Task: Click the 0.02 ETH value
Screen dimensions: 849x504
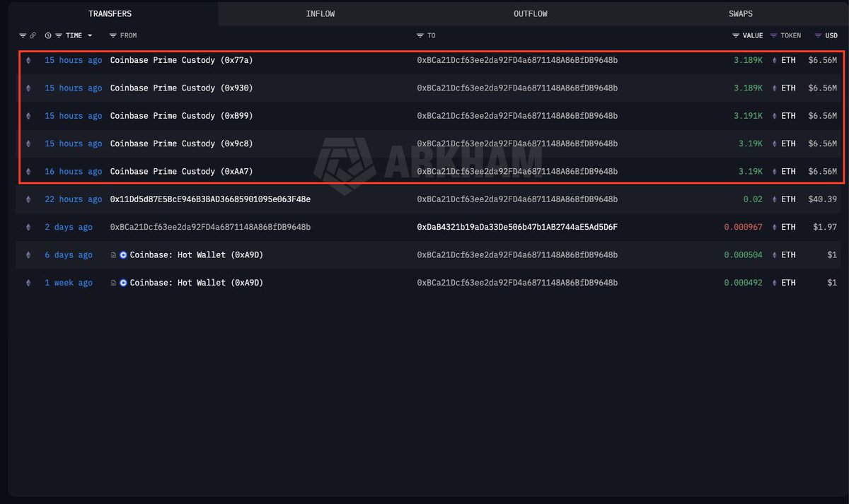Action: point(753,199)
